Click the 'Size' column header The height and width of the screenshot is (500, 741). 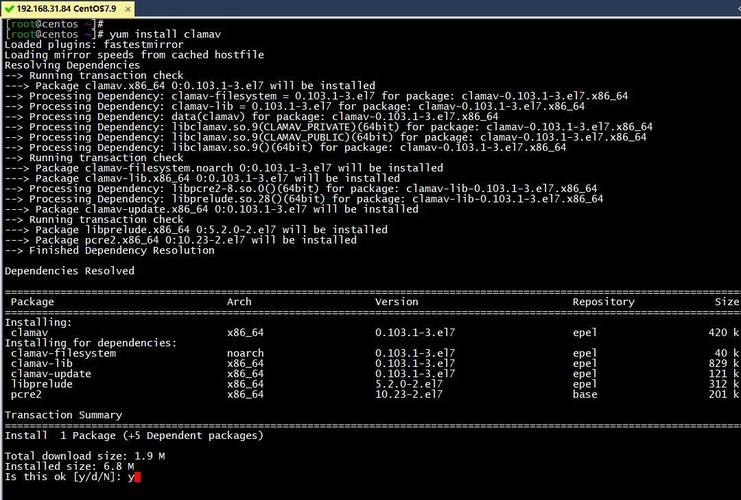coord(727,302)
